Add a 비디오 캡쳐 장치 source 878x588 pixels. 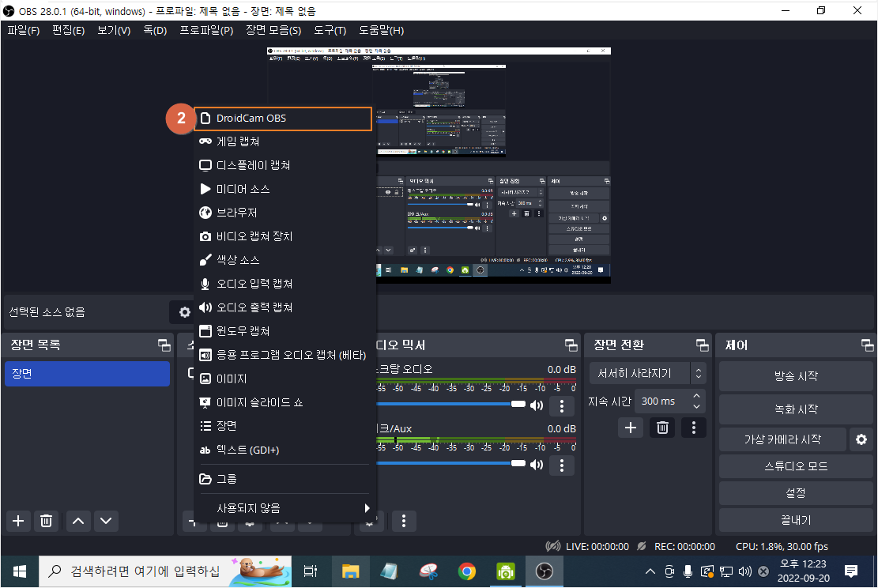pyautogui.click(x=285, y=236)
